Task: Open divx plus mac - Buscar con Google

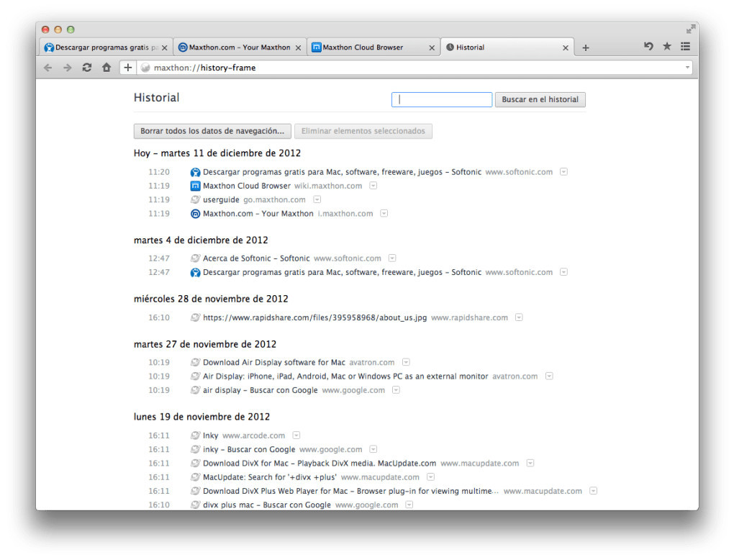Action: (x=267, y=505)
